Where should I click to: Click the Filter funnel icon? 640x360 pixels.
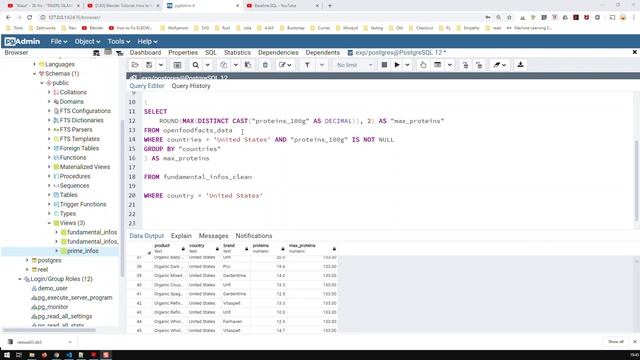[307, 65]
